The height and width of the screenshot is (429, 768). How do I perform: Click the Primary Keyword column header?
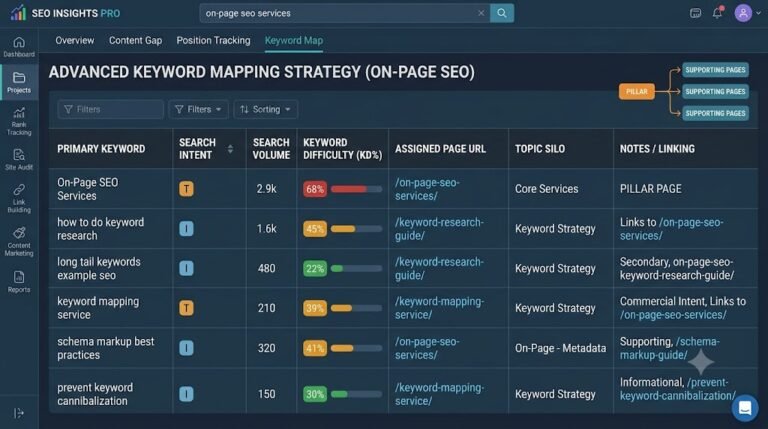coord(101,149)
